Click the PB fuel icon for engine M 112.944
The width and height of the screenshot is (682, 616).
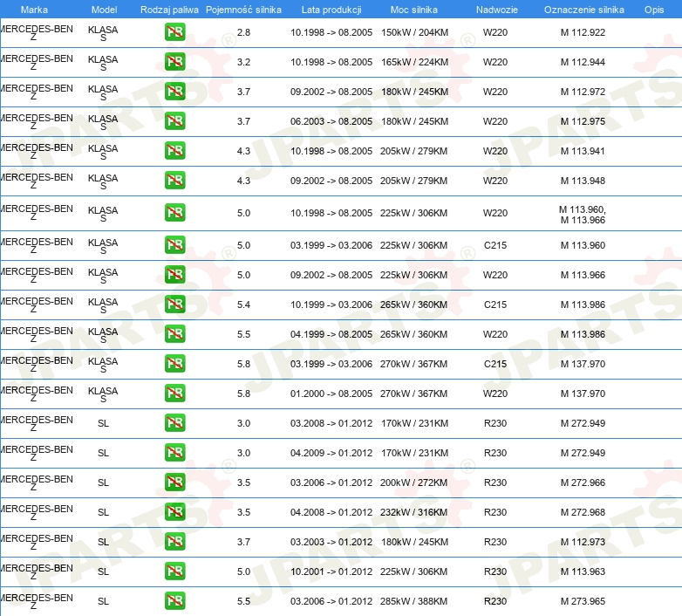coord(174,63)
